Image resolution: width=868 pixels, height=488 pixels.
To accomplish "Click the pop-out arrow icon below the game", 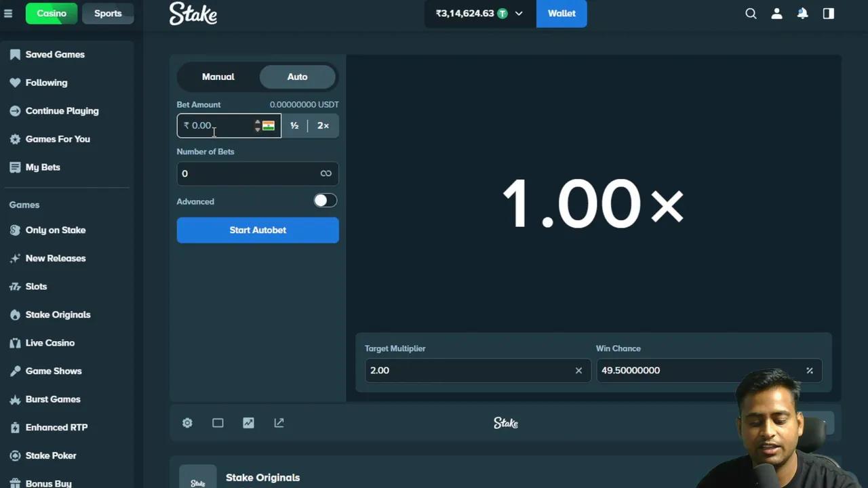I will (x=279, y=423).
